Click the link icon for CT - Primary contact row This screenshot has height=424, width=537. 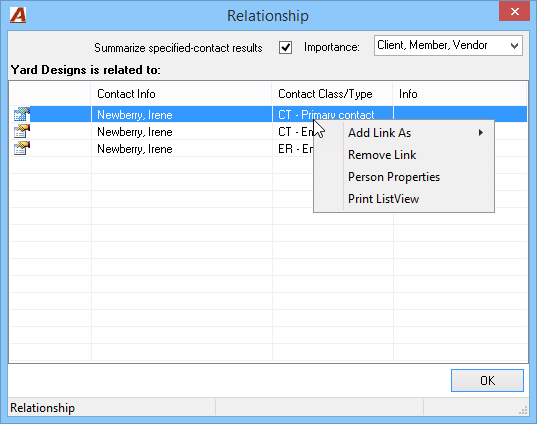[x=22, y=114]
